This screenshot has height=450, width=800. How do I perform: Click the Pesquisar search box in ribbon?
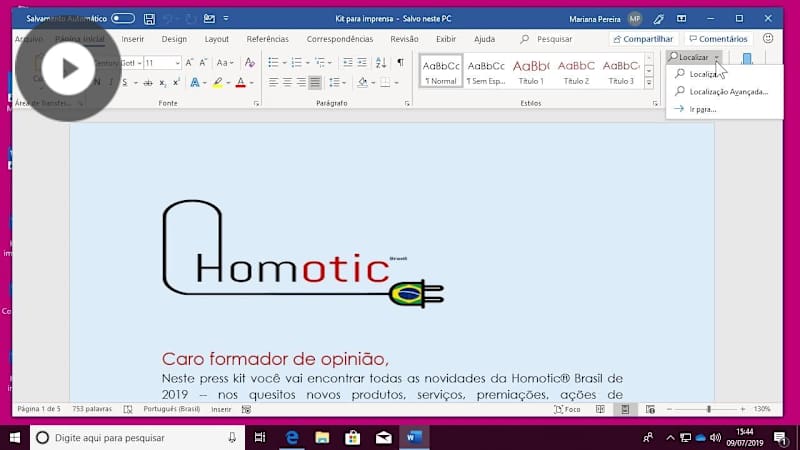coord(546,39)
